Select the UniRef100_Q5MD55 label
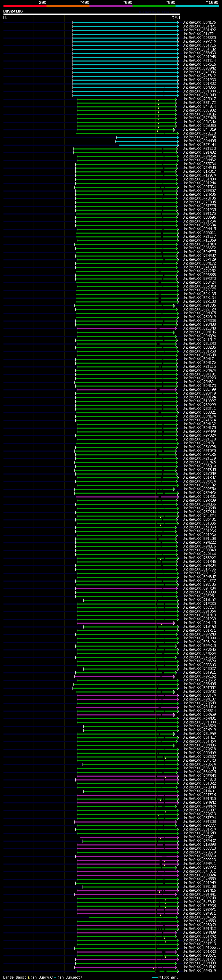Viewport: 222px width, 980px height. tap(199, 88)
